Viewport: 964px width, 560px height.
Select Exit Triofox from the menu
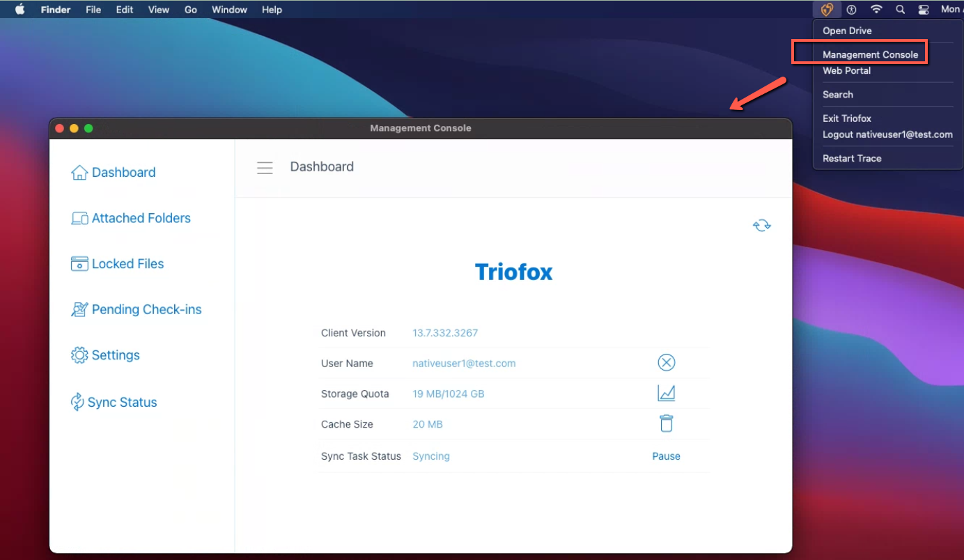click(847, 118)
